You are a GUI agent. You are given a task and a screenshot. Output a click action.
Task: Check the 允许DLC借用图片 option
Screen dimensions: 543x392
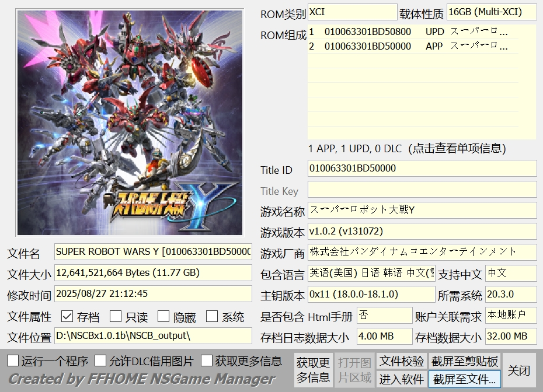100,361
